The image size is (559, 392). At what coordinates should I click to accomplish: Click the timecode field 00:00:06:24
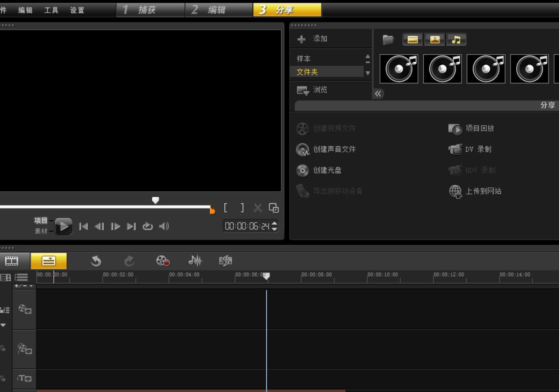(x=246, y=227)
